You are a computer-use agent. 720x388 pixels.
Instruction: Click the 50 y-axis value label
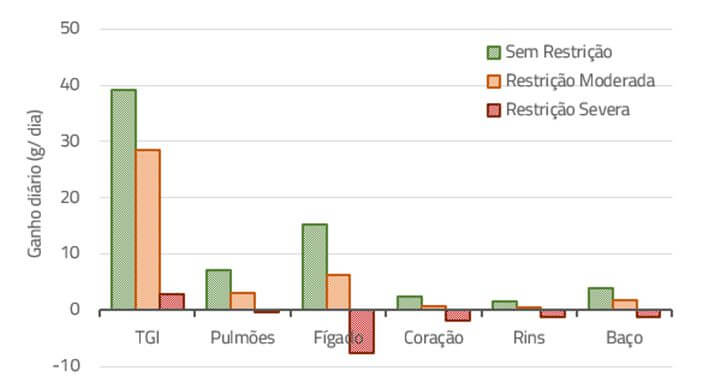click(x=70, y=28)
